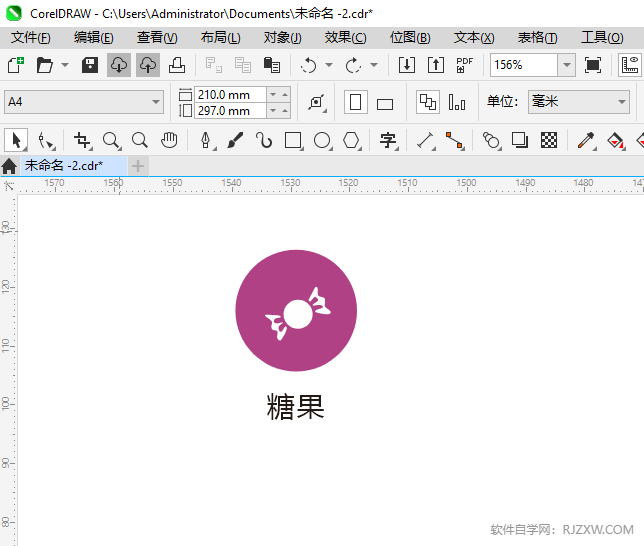644x546 pixels.
Task: Select the Ellipse tool
Action: (322, 141)
